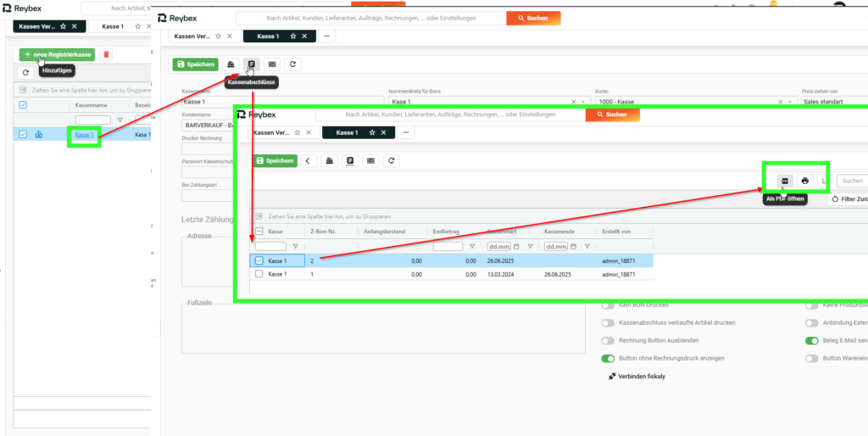The image size is (868, 436).
Task: Uncheck the Kasse 1 row checkbox in the Kassen Verwaltung list
Action: click(x=23, y=134)
